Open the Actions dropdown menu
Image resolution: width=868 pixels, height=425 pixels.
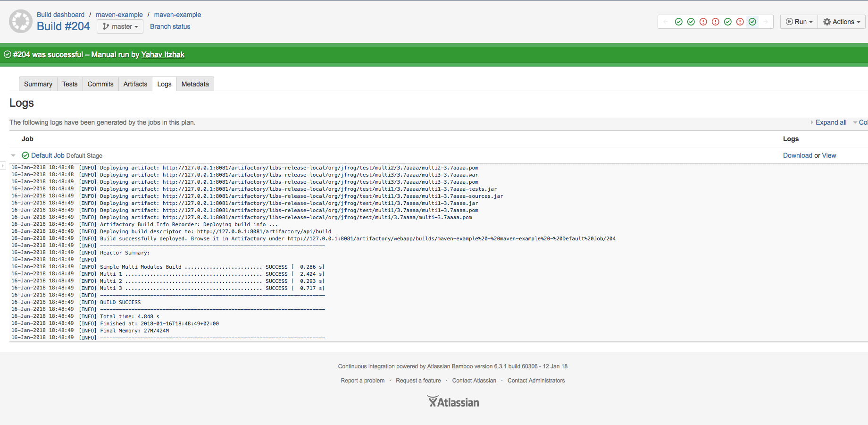click(x=842, y=22)
